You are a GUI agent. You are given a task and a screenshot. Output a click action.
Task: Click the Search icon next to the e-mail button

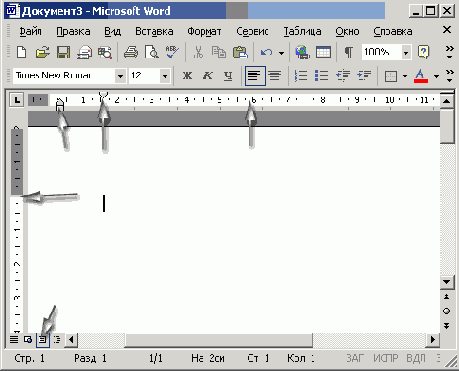tap(105, 52)
